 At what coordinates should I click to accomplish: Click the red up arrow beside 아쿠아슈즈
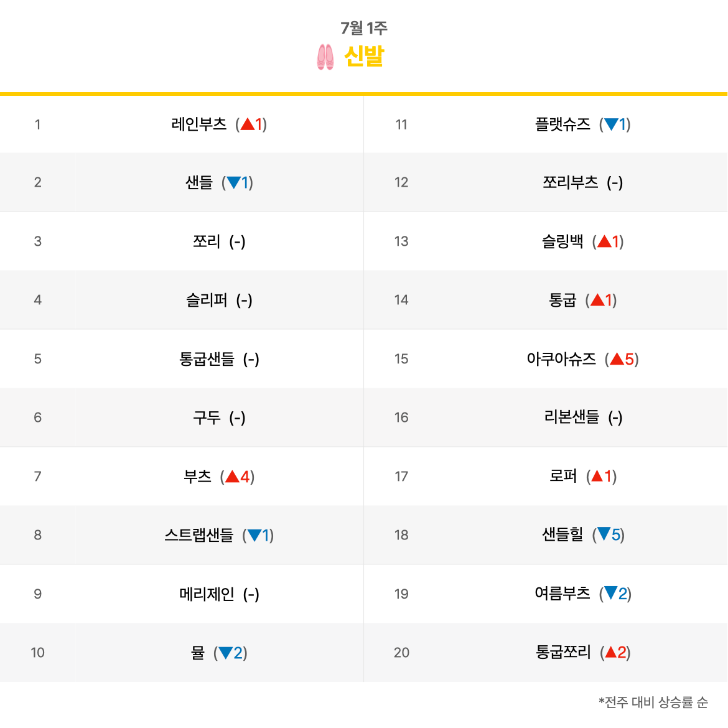point(617,359)
